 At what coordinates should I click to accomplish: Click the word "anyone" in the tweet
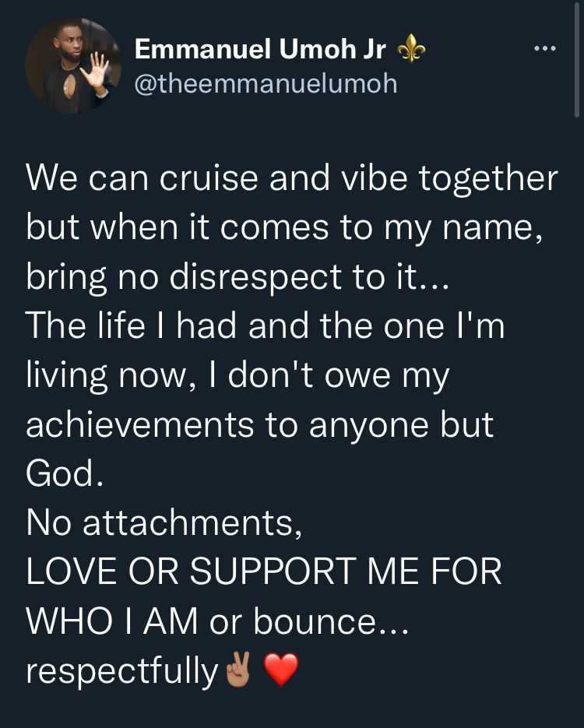(x=368, y=426)
